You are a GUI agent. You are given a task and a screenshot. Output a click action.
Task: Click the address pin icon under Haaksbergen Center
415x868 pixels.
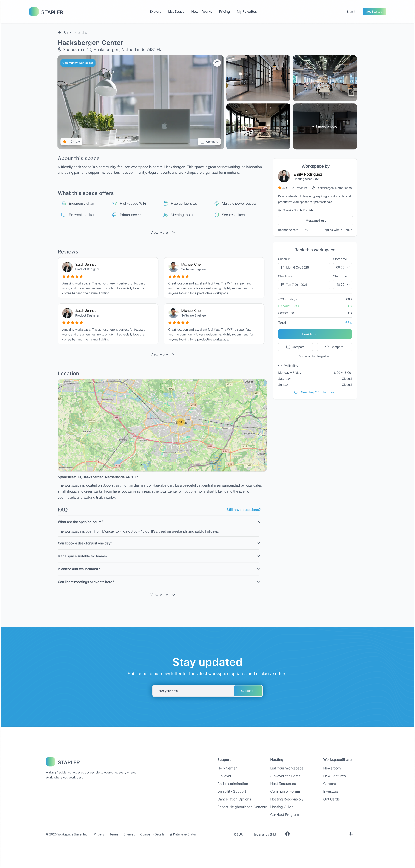click(x=60, y=49)
